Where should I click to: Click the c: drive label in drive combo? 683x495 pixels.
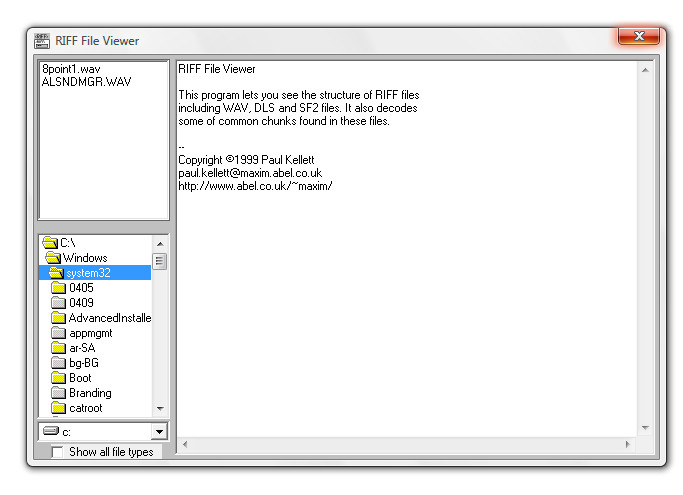point(66,432)
